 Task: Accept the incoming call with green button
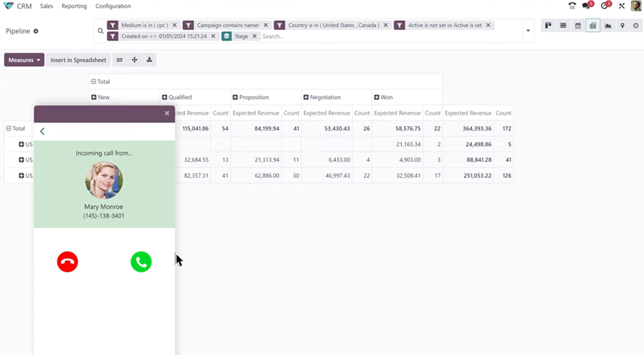tap(141, 262)
